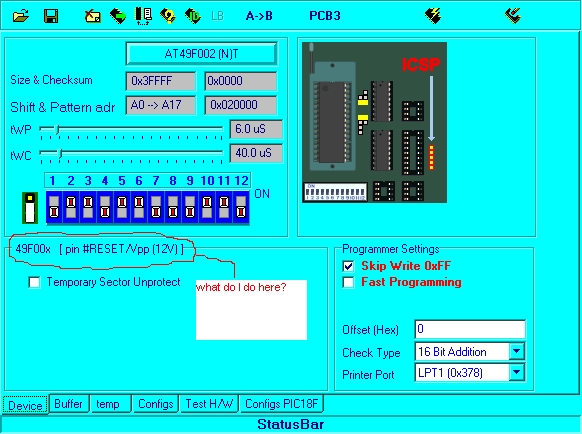Disable the Skip Write 0xFF checkbox
The image size is (582, 434).
click(x=348, y=266)
